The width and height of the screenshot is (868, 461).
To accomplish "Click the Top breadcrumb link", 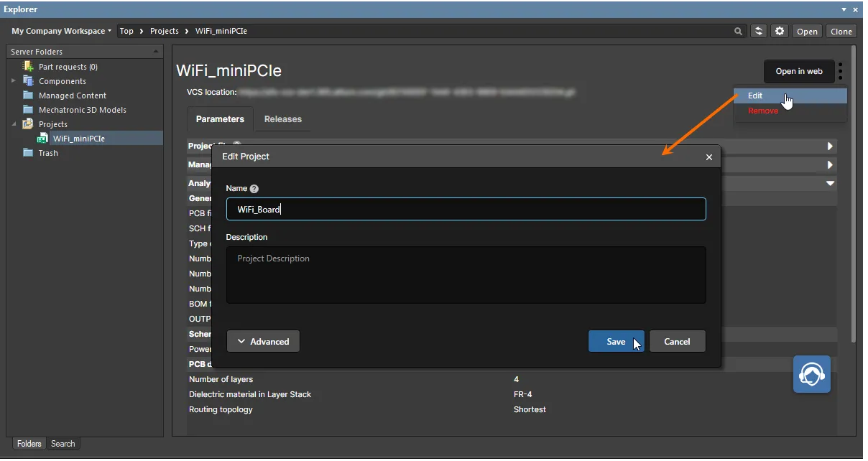I will coord(126,31).
